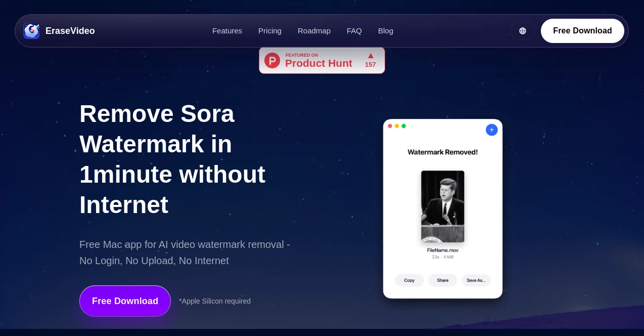Click the Product Hunt P logo
644x336 pixels.
(272, 60)
